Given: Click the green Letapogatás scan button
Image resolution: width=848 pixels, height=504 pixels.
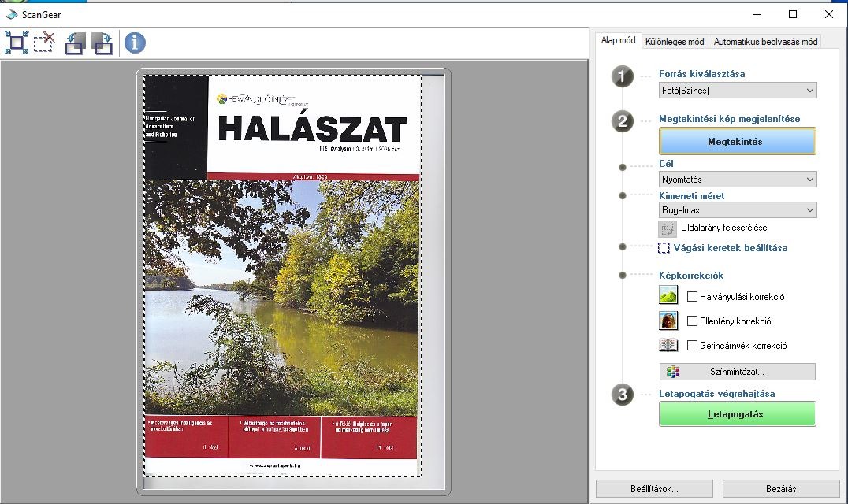Looking at the screenshot, I should (x=737, y=414).
